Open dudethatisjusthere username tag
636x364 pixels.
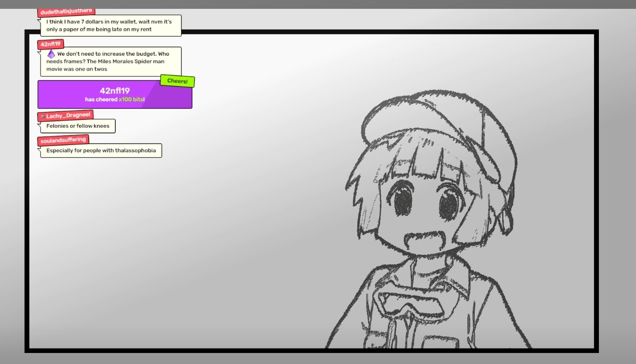pyautogui.click(x=66, y=12)
